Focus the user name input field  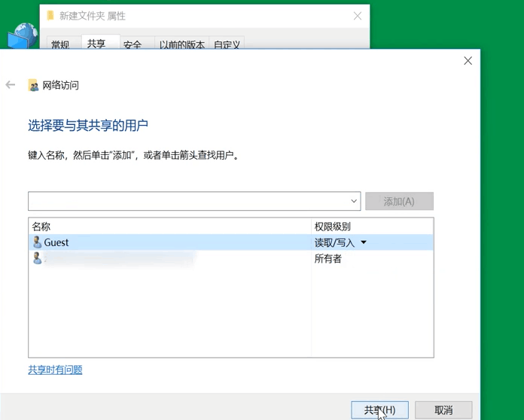click(x=188, y=202)
